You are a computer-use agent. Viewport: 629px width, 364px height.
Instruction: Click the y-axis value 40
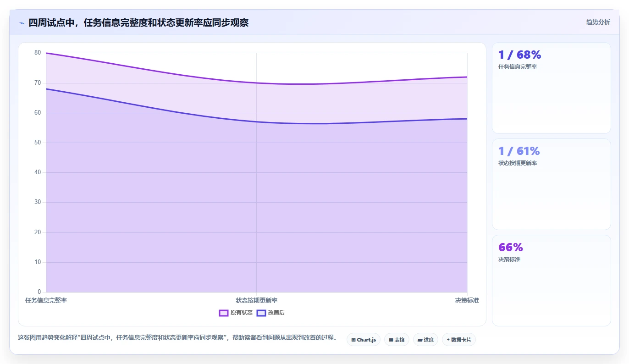[x=38, y=172]
